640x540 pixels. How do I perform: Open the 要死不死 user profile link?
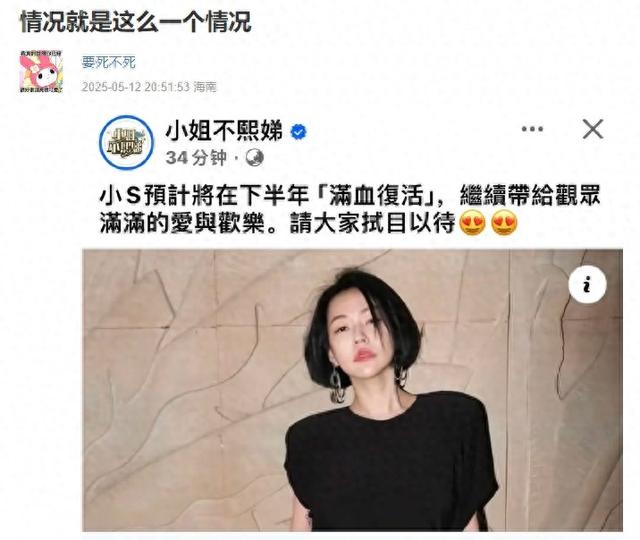[108, 62]
